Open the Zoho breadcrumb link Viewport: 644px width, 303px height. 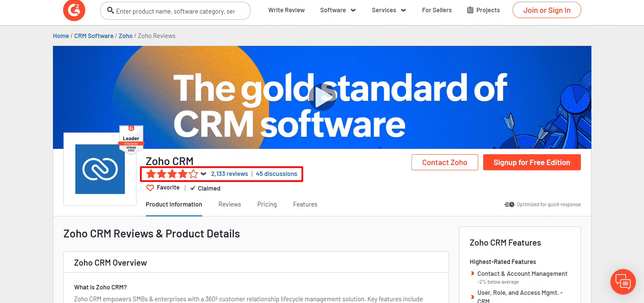point(126,36)
